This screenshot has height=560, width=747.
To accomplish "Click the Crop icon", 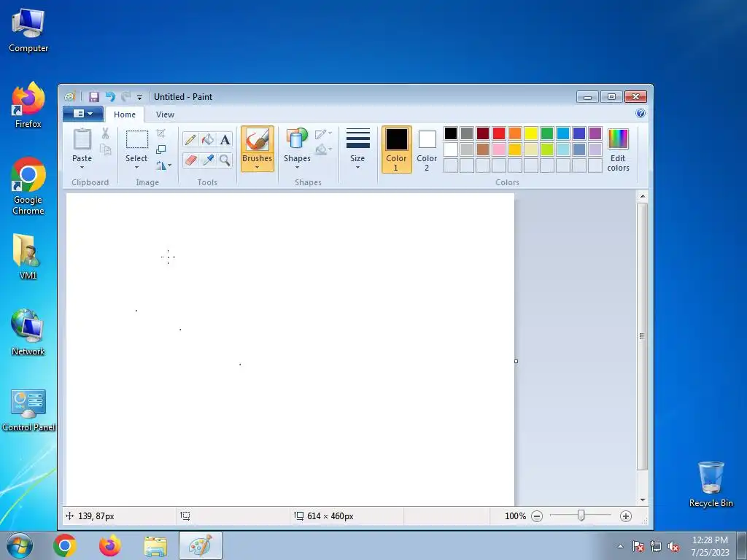I will (161, 133).
